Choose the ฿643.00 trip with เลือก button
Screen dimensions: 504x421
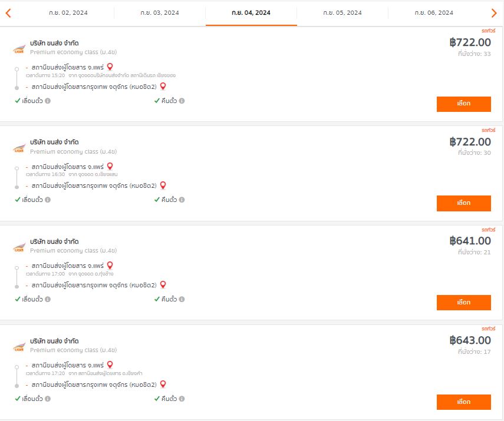463,402
